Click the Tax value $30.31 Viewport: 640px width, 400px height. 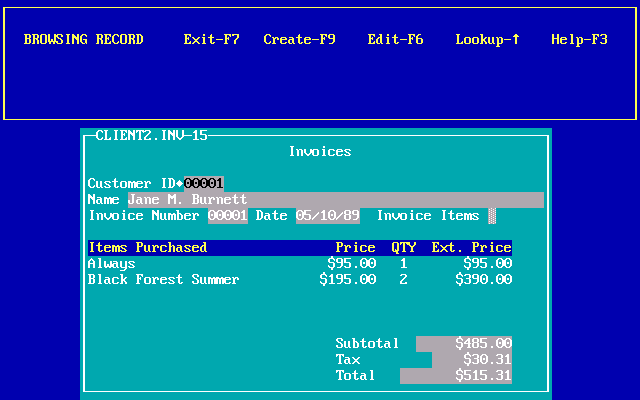pos(472,360)
